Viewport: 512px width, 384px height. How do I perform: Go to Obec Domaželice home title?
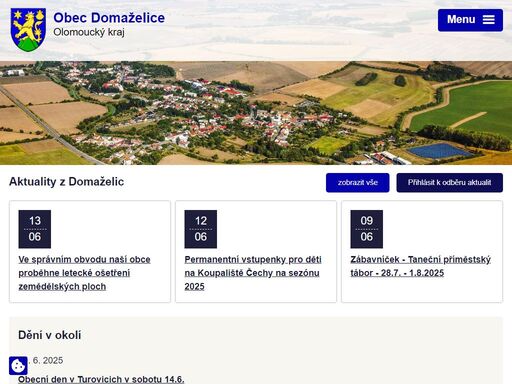click(x=109, y=18)
